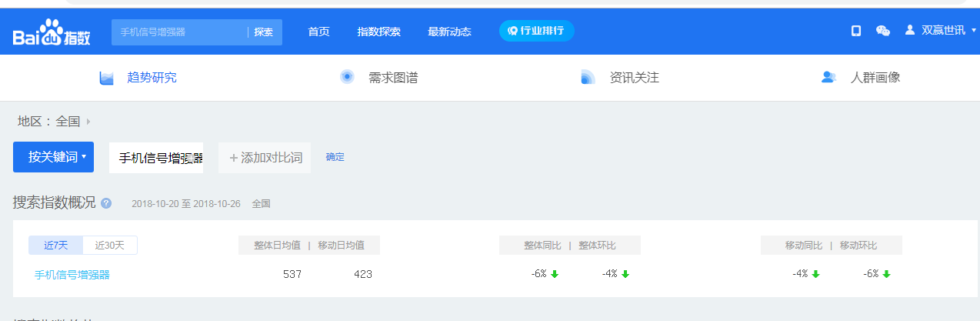980x321 pixels.
Task: Open 最新动态 in navigation bar
Action: (x=449, y=32)
